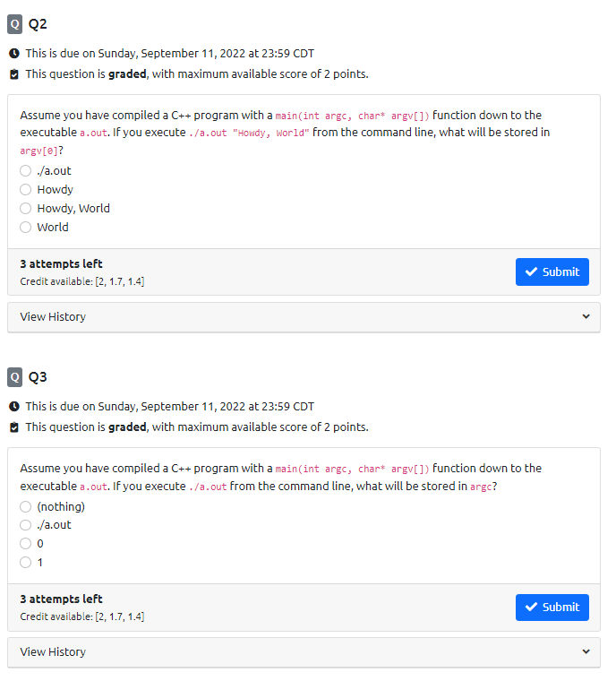Submit the answer for Q2
The height and width of the screenshot is (681, 616).
click(x=552, y=272)
